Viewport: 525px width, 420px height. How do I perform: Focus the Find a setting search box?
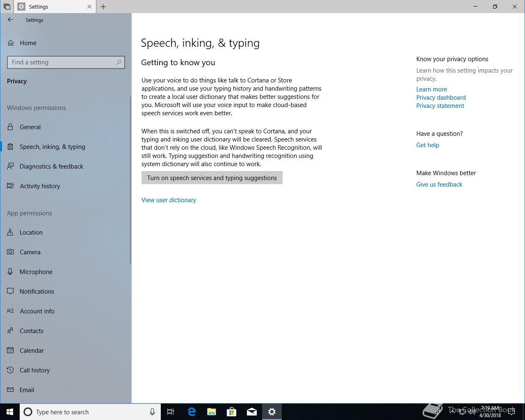tap(66, 62)
